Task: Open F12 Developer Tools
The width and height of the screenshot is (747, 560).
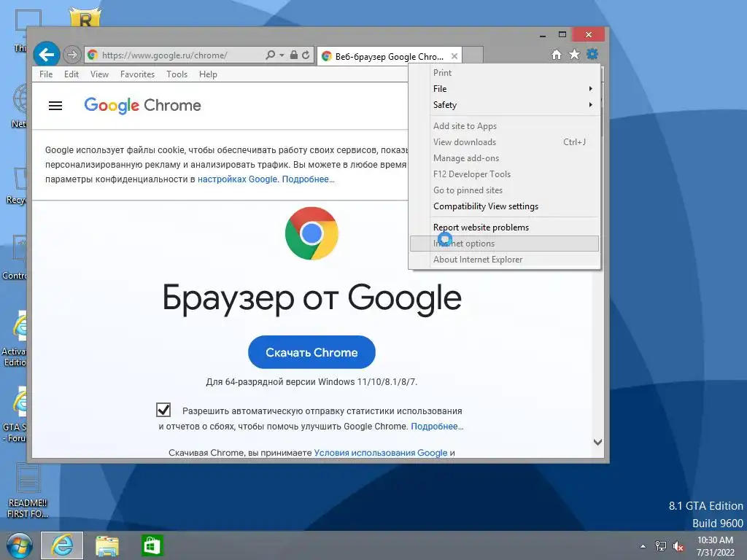Action: (505, 174)
